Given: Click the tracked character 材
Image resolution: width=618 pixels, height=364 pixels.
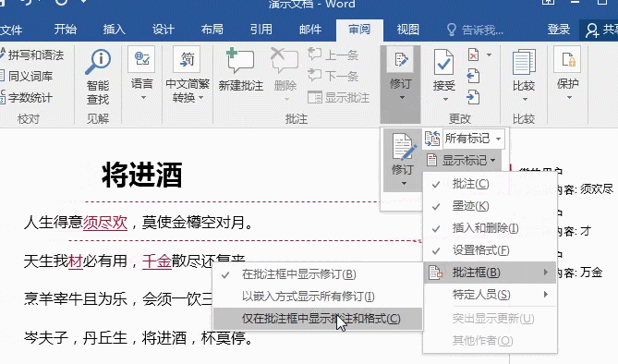Looking at the screenshot, I should (x=76, y=261).
